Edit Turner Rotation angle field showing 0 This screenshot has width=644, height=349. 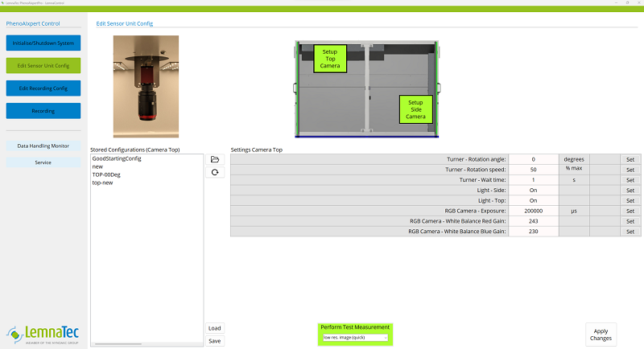(534, 159)
